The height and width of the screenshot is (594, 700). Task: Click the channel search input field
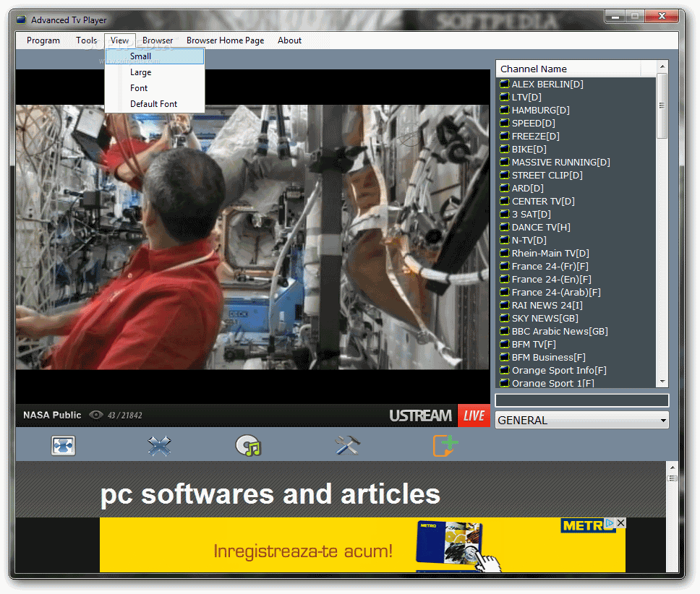coord(581,400)
